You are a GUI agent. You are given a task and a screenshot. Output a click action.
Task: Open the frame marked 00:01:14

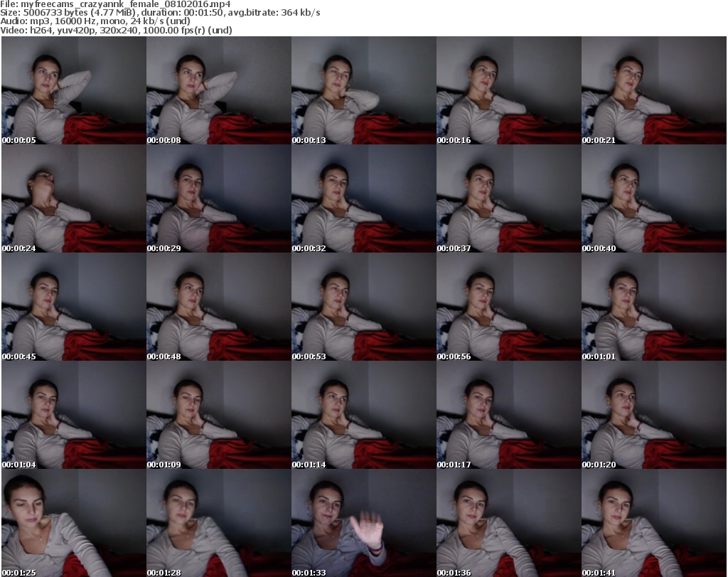[363, 415]
